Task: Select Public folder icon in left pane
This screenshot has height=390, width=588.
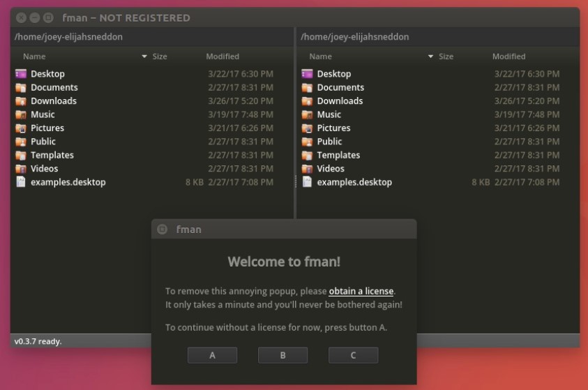Action: tap(21, 142)
